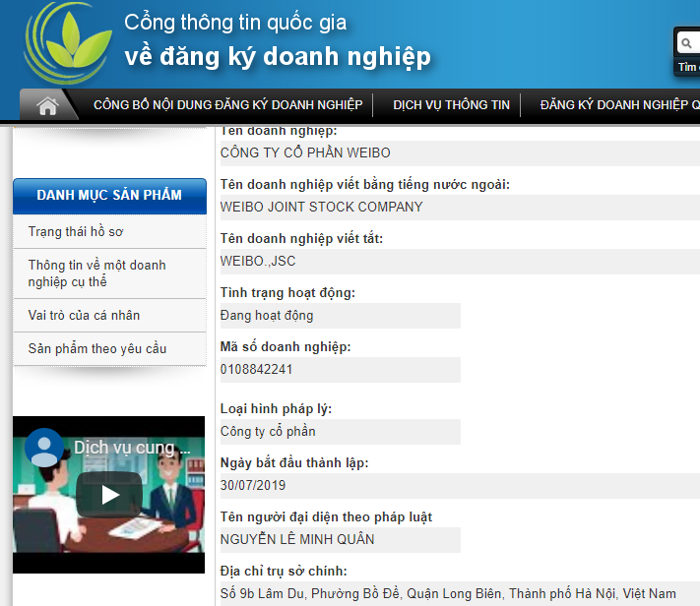The width and height of the screenshot is (700, 606).
Task: Click abbreviation WEIBO.,JSC
Action: pos(258,261)
